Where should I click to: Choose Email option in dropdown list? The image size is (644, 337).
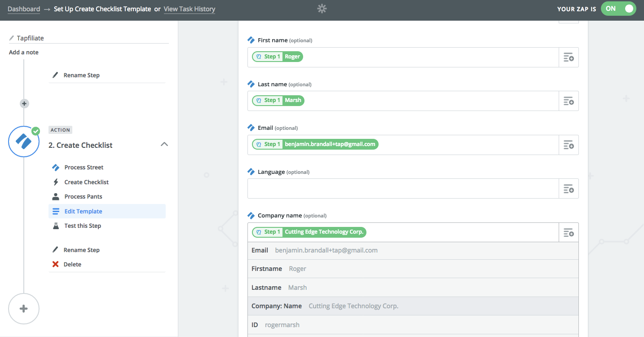point(413,250)
